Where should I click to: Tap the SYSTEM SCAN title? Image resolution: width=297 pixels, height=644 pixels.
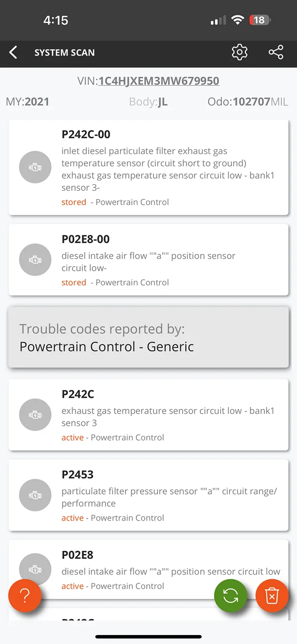pyautogui.click(x=64, y=53)
